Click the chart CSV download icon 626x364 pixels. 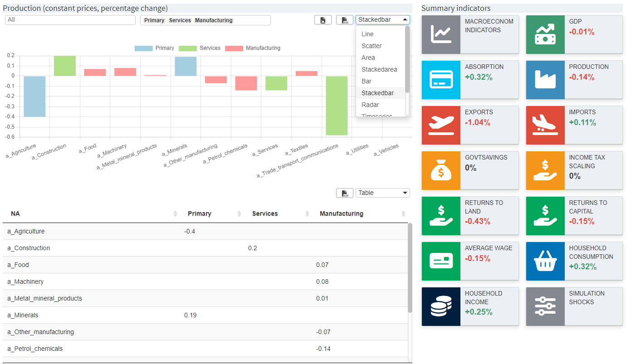point(344,20)
